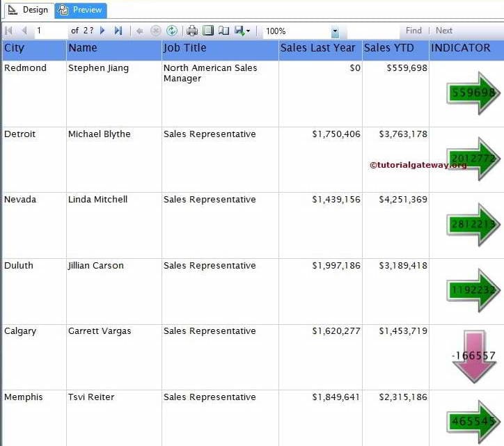Select the Nevada city cell

pos(34,225)
